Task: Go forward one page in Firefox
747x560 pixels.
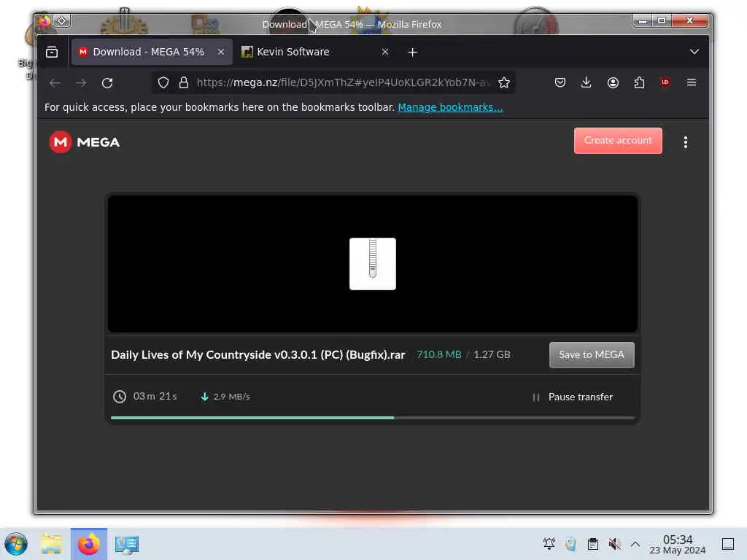Action: [81, 83]
